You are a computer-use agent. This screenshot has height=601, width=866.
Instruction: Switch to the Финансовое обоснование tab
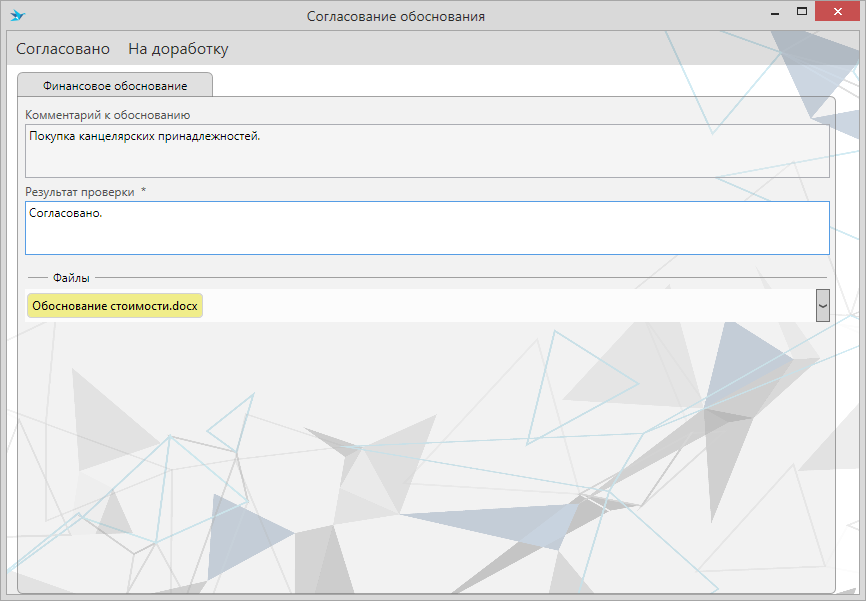pos(115,85)
